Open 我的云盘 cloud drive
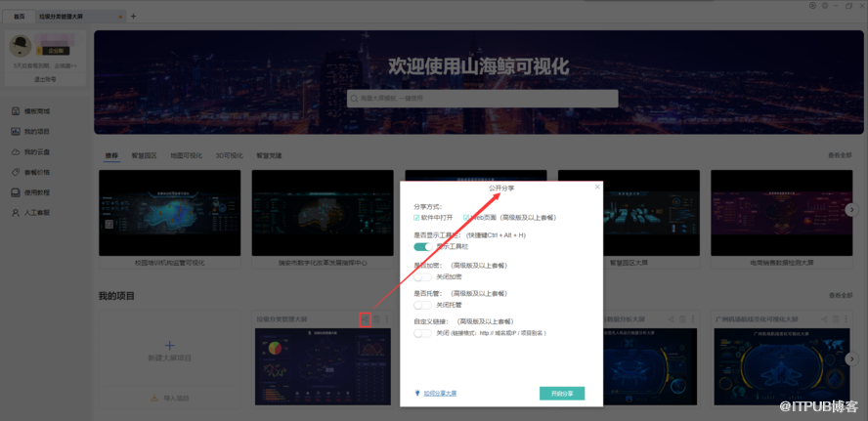This screenshot has width=868, height=421. pyautogui.click(x=35, y=151)
